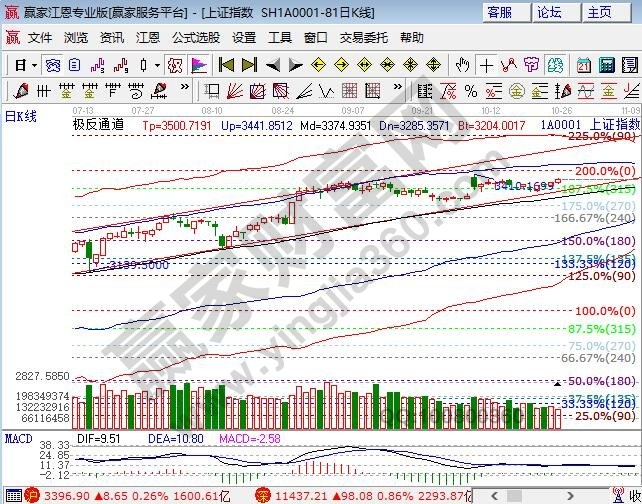
Task: Click the colored flag icon in toolbar
Action: 199,65
